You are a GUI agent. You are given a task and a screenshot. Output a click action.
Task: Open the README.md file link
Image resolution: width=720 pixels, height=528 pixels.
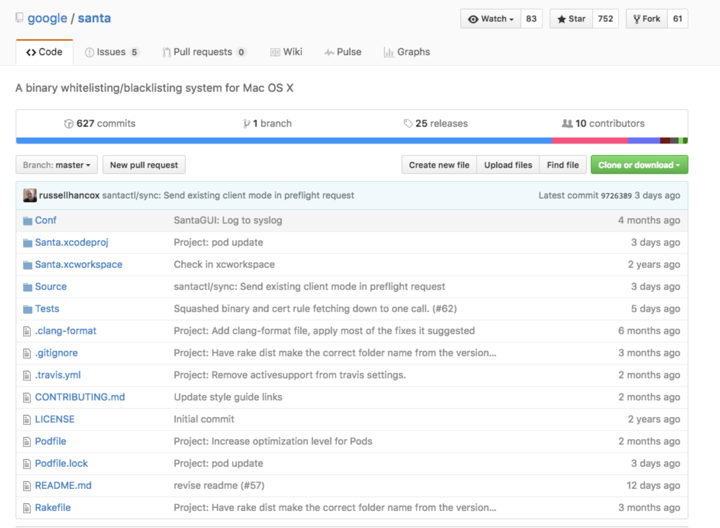pos(63,485)
